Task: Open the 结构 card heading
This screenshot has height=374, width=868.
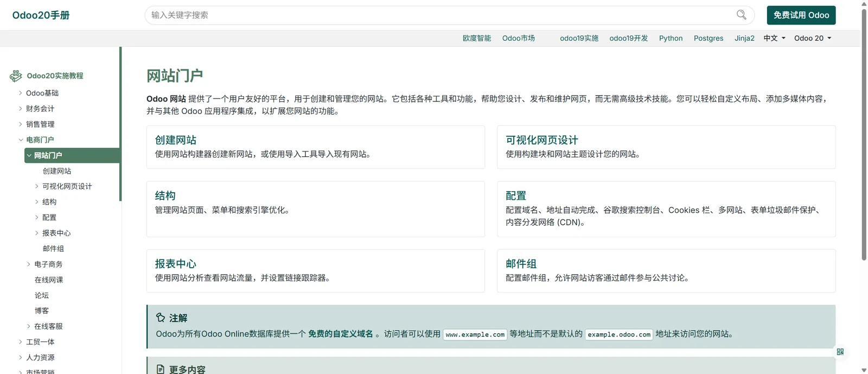Action: coord(165,195)
